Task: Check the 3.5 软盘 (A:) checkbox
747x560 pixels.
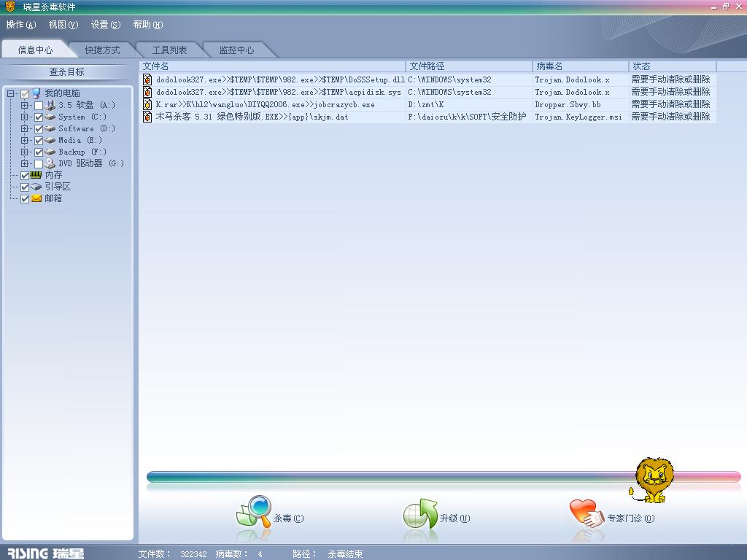Action: (39, 105)
